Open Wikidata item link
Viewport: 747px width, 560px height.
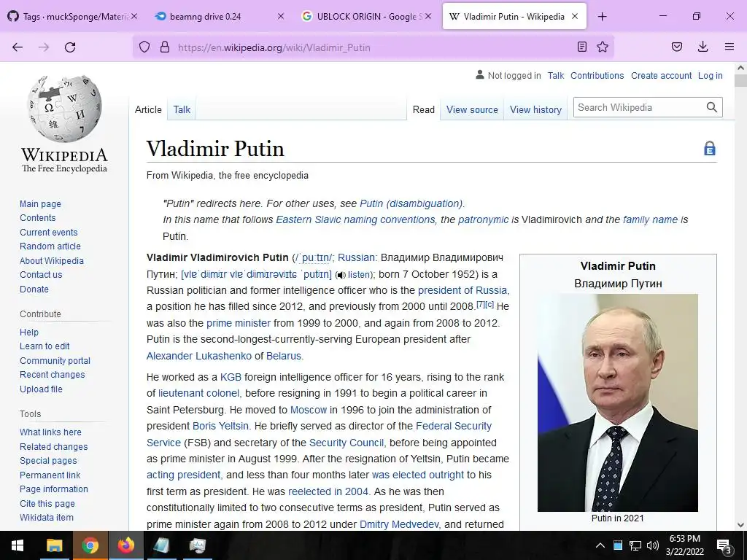(x=47, y=518)
